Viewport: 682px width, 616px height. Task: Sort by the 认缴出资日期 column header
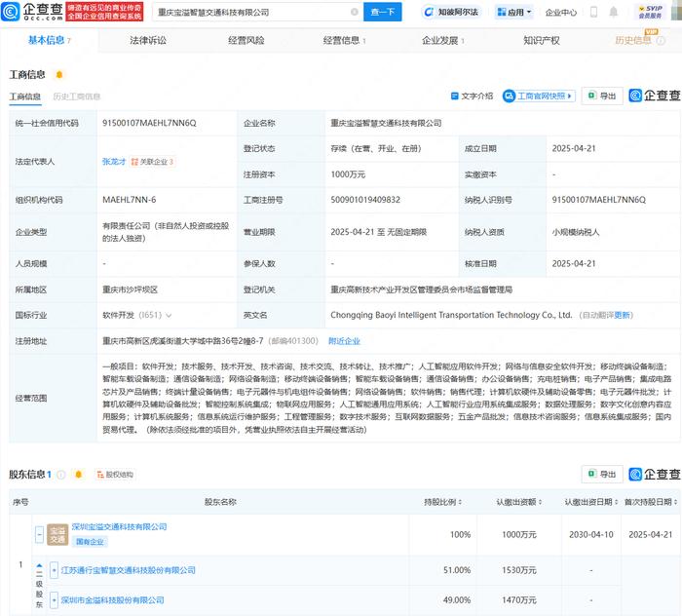point(591,502)
